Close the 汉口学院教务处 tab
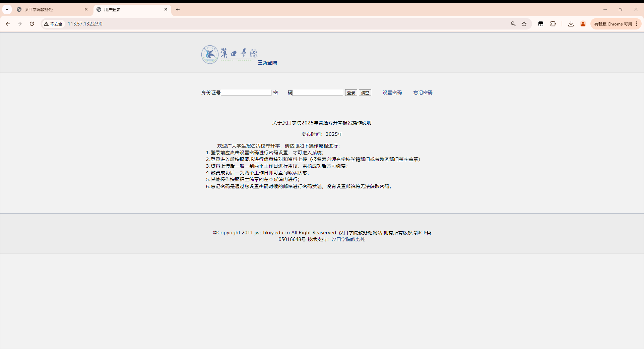 tap(86, 9)
